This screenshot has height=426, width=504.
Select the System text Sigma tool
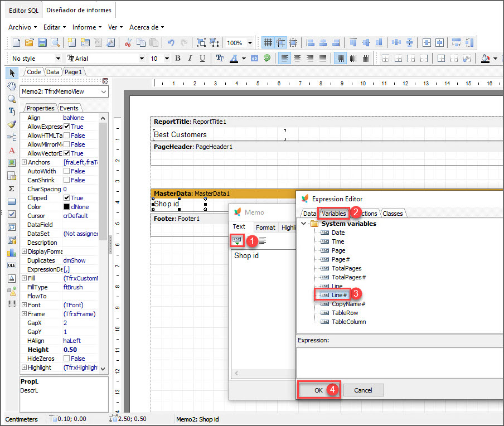coord(12,188)
